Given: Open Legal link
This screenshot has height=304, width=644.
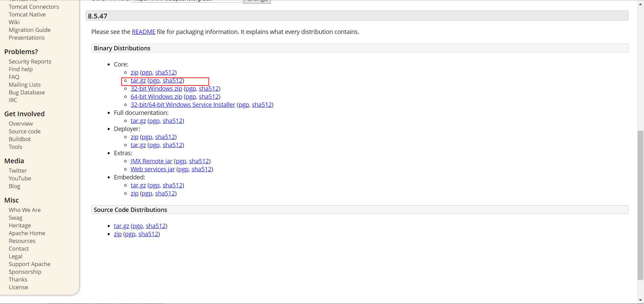Looking at the screenshot, I should tap(15, 256).
